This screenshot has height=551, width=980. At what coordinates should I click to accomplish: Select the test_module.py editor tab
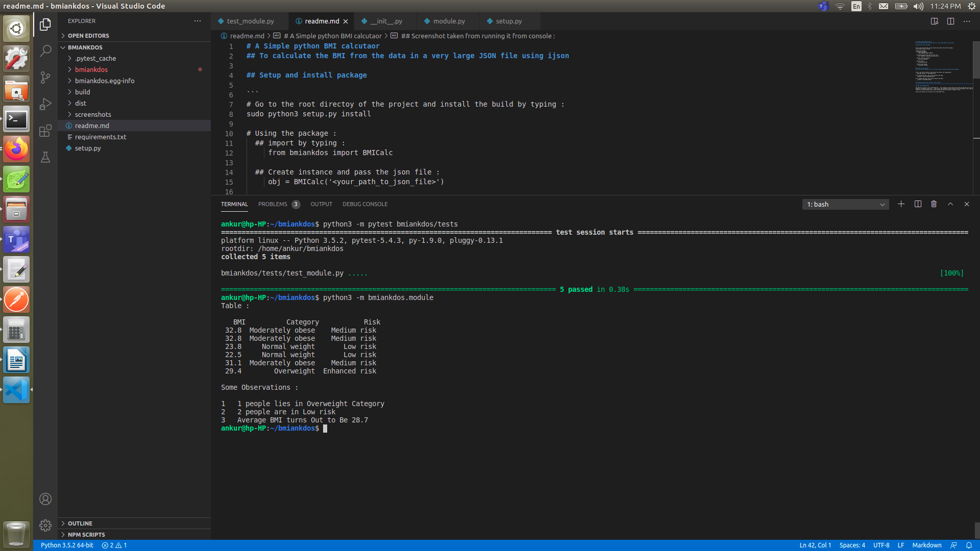(251, 21)
